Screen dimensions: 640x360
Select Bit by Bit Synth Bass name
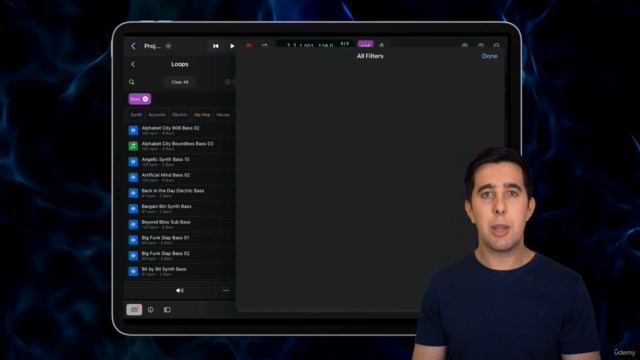pos(164,269)
